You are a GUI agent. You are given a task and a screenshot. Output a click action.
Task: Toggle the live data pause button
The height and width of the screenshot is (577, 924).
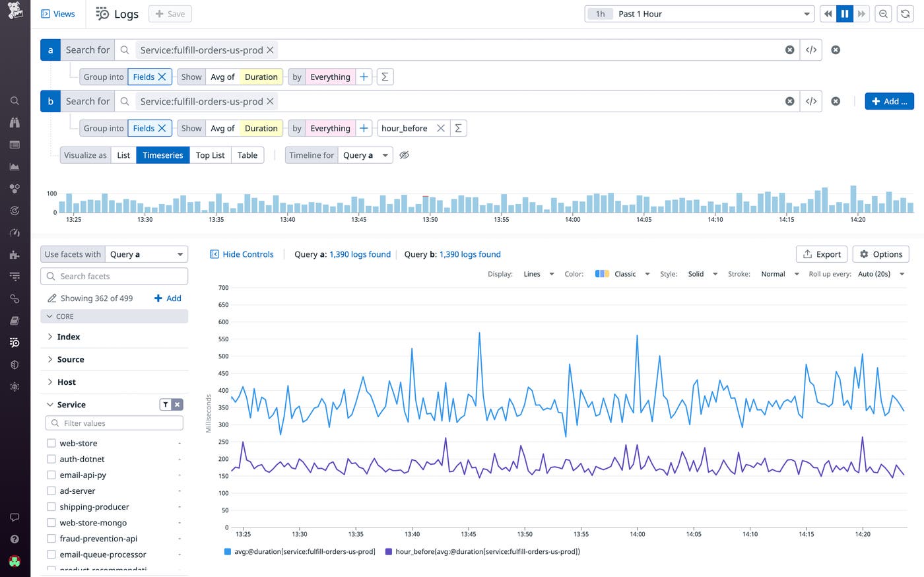845,13
